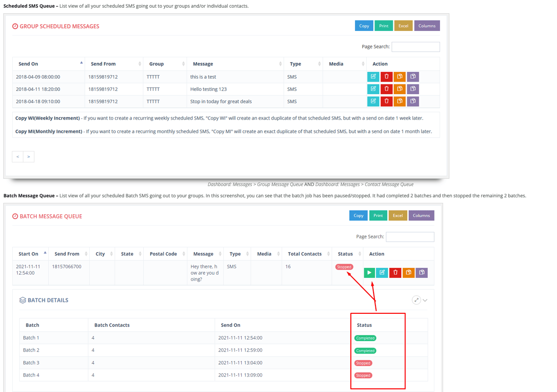Sort group messages by Message column
The image size is (557, 392).
(235, 64)
